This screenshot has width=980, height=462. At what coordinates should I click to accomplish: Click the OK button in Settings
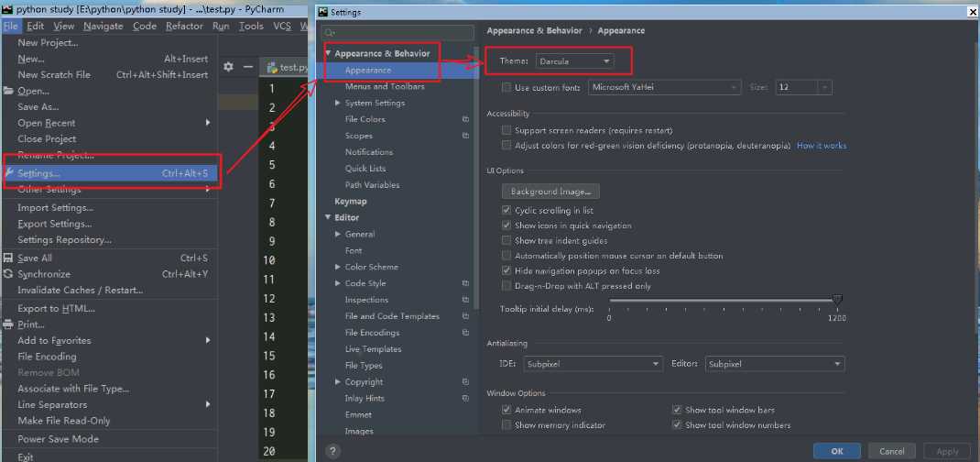837,451
